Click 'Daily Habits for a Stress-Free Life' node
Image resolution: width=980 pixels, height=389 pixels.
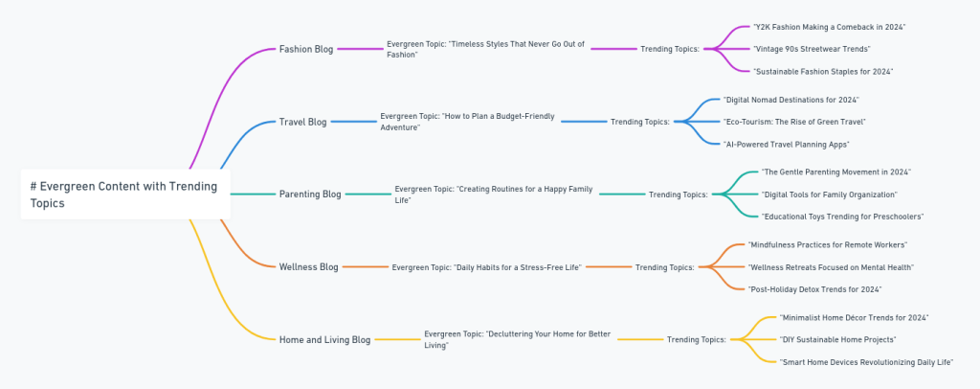(486, 267)
